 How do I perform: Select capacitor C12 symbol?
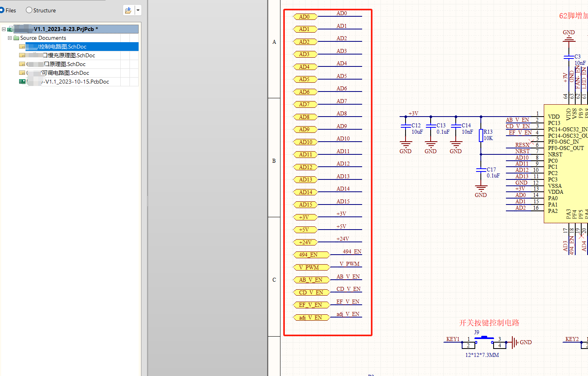point(406,125)
